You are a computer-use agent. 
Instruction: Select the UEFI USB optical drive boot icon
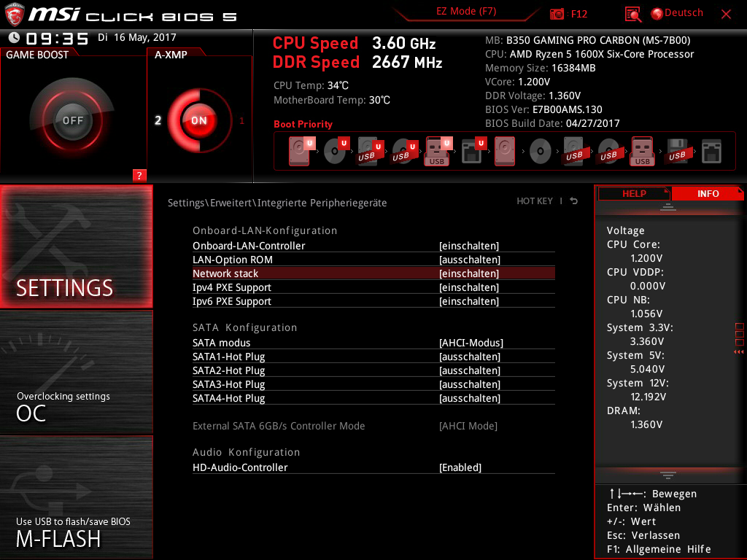[x=404, y=151]
